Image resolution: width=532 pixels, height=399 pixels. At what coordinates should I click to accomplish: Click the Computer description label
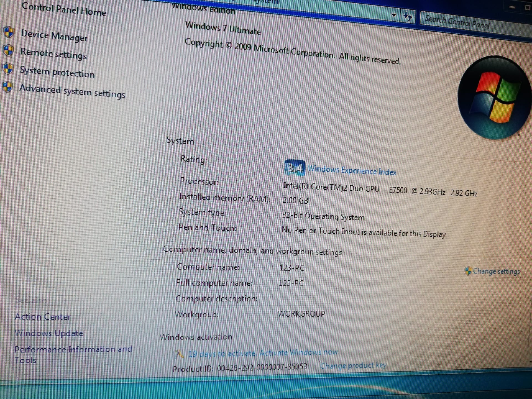(x=217, y=298)
